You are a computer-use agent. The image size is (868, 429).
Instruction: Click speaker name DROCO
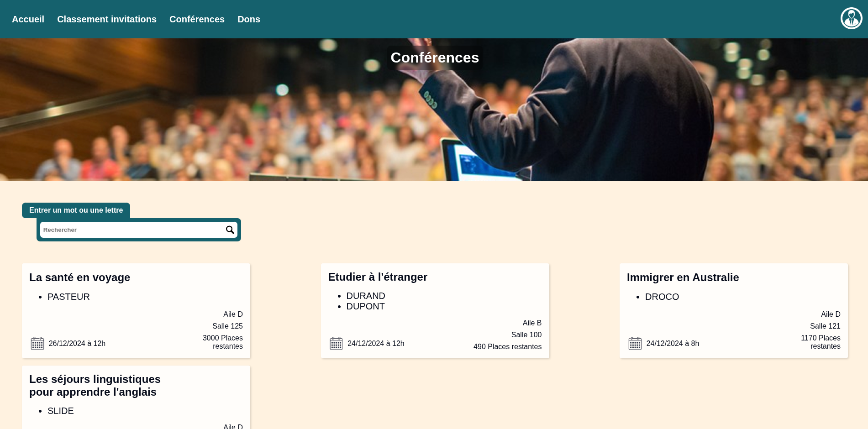(x=662, y=297)
